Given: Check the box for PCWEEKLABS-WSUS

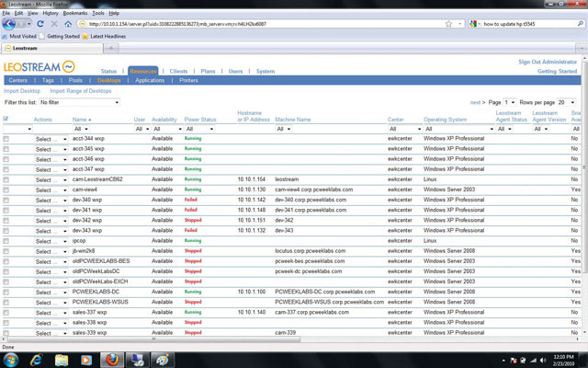Looking at the screenshot, I should click(x=6, y=303).
